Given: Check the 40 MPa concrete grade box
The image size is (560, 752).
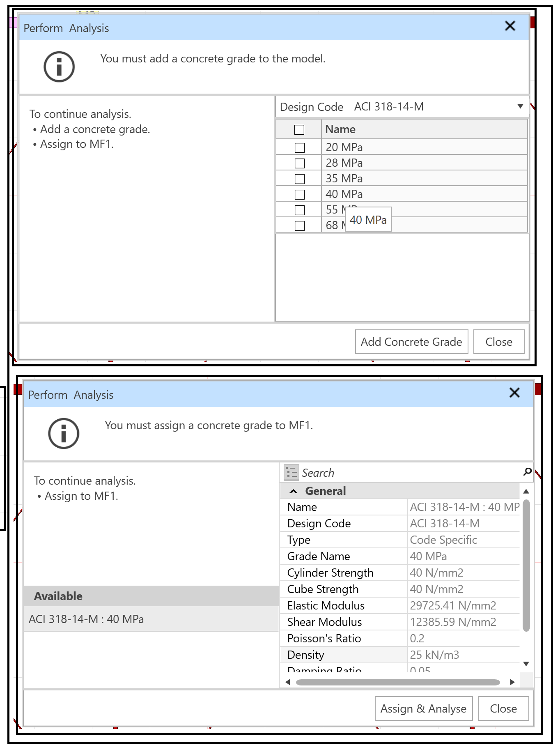Looking at the screenshot, I should tap(300, 194).
